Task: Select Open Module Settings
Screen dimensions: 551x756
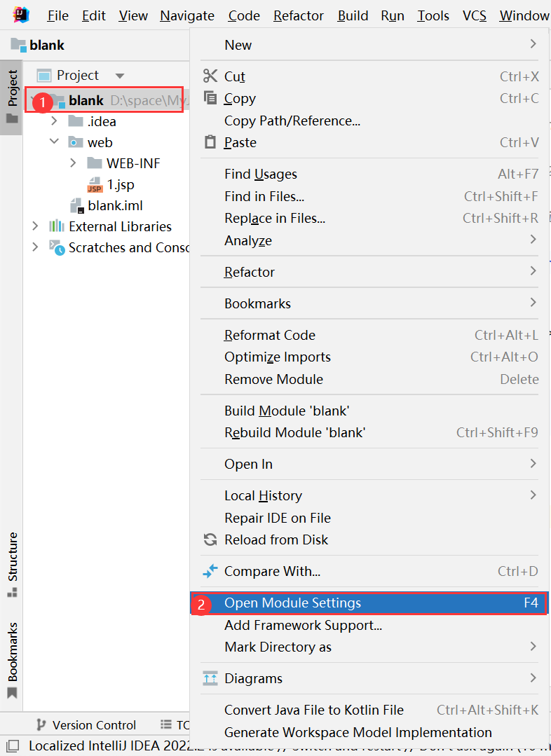Action: click(292, 603)
